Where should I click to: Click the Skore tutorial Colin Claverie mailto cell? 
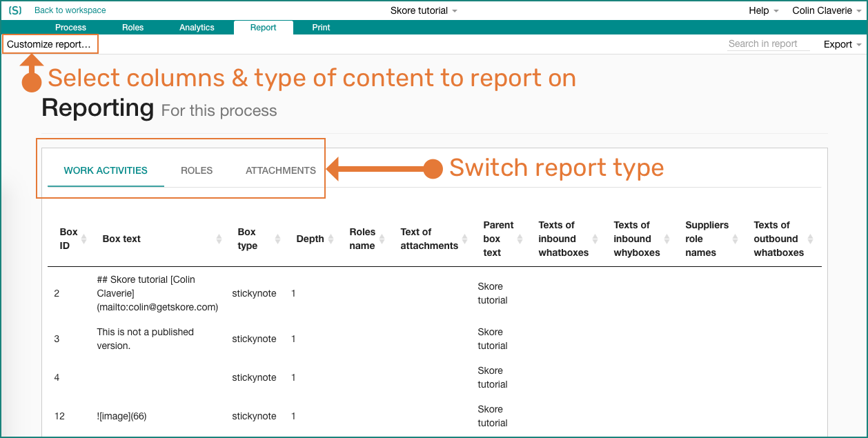click(157, 293)
